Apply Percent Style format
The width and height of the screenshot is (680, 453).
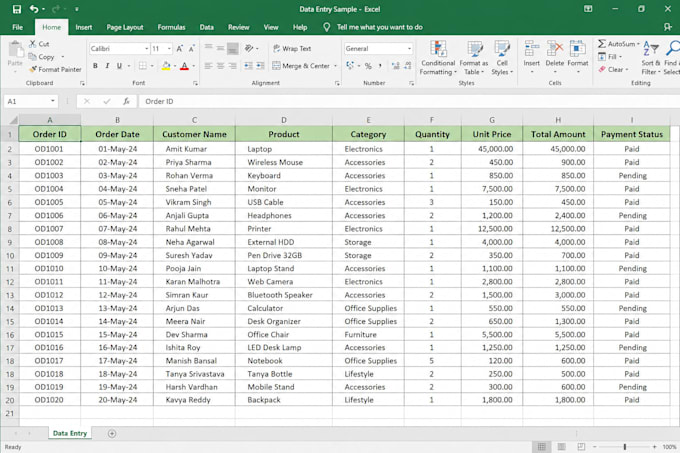368,66
